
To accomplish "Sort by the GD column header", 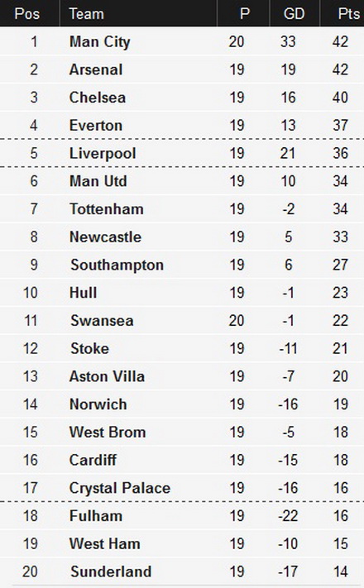I will [x=294, y=14].
